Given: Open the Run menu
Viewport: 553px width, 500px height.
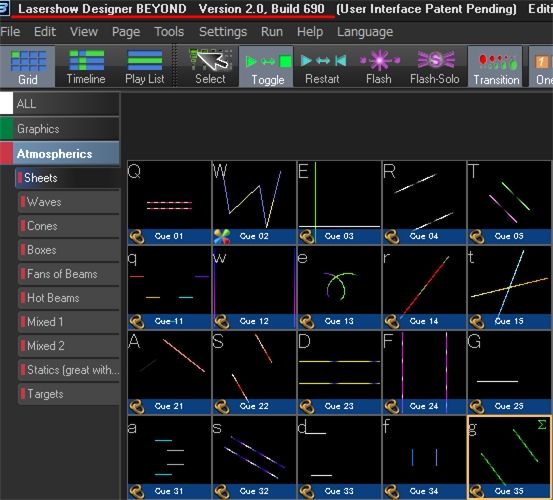Looking at the screenshot, I should click(x=272, y=32).
